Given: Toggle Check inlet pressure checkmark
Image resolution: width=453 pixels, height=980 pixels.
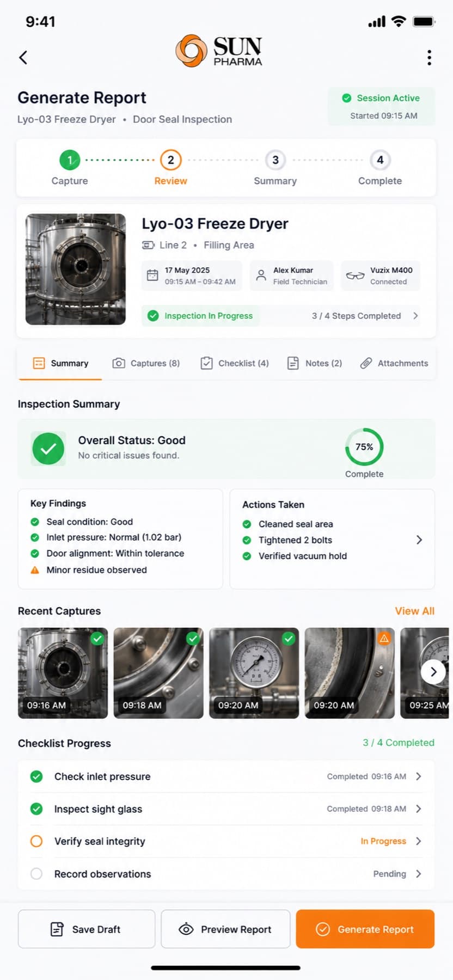Looking at the screenshot, I should (x=36, y=776).
